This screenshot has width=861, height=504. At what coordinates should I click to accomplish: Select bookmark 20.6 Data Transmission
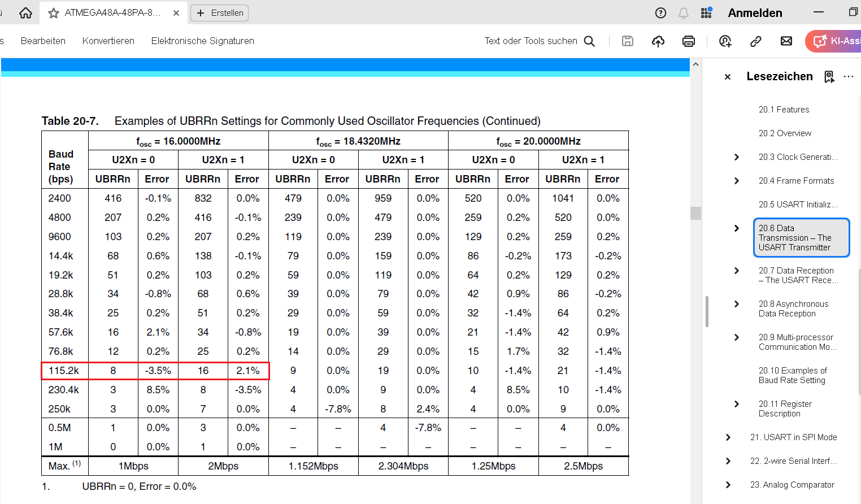(x=801, y=237)
